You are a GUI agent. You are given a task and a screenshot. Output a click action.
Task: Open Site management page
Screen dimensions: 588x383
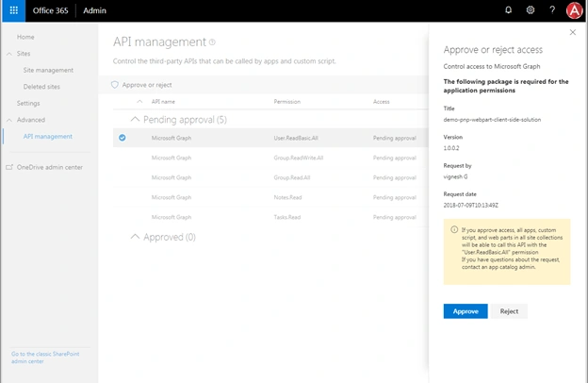48,70
